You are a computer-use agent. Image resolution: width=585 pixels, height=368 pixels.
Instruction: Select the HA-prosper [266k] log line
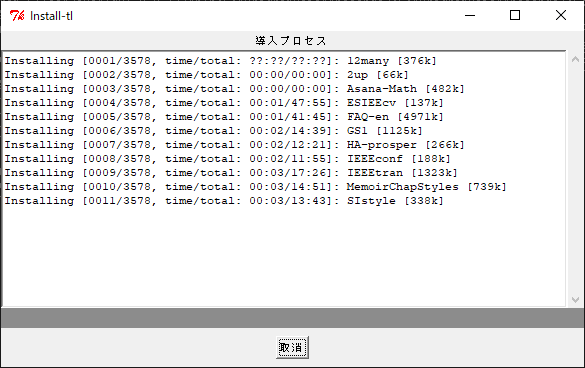click(234, 145)
